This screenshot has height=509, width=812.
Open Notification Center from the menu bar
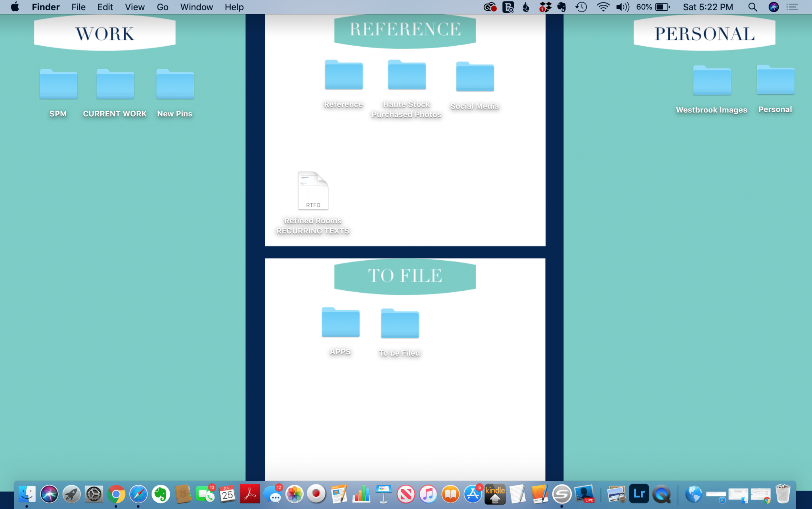[792, 7]
